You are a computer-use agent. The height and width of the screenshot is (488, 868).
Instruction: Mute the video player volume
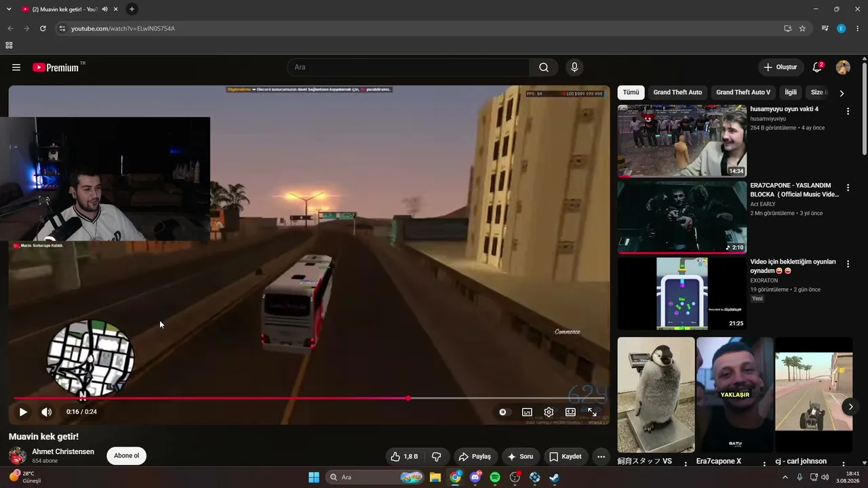pos(46,411)
